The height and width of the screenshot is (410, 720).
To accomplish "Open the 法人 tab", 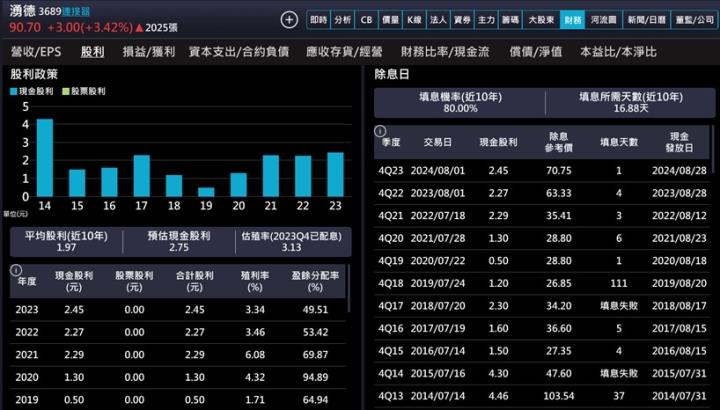I will [438, 20].
